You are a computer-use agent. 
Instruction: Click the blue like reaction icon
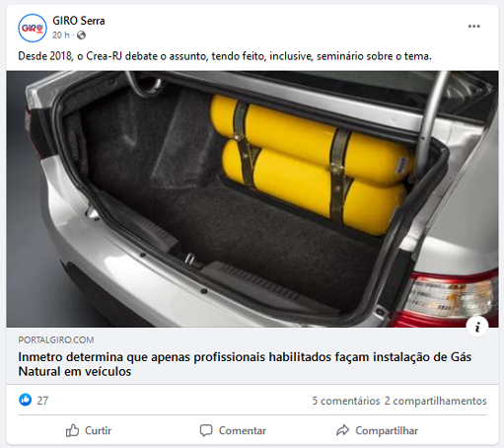pyautogui.click(x=26, y=400)
